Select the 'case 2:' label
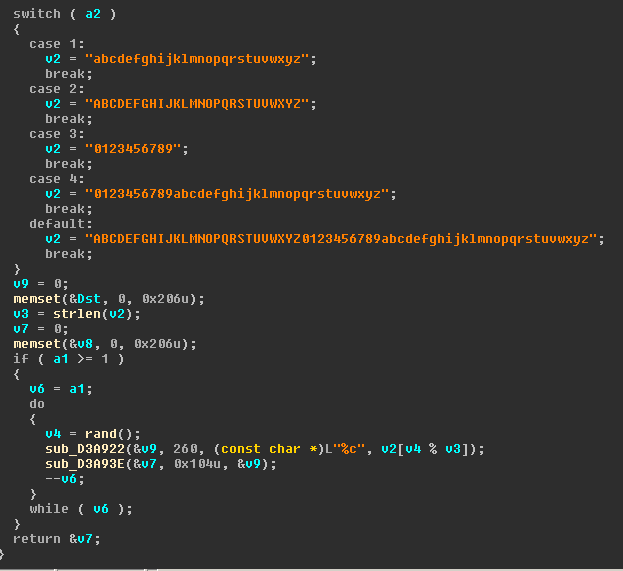Screen dimensions: 623x571 coord(57,89)
